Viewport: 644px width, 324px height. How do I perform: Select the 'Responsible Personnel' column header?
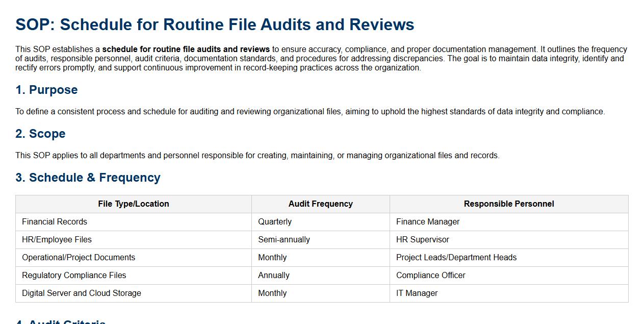tap(508, 204)
